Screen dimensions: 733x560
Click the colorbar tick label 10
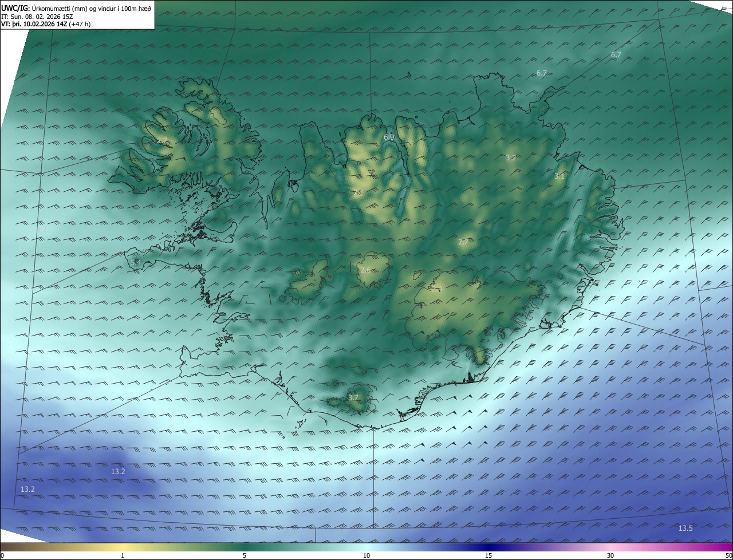coord(366,555)
